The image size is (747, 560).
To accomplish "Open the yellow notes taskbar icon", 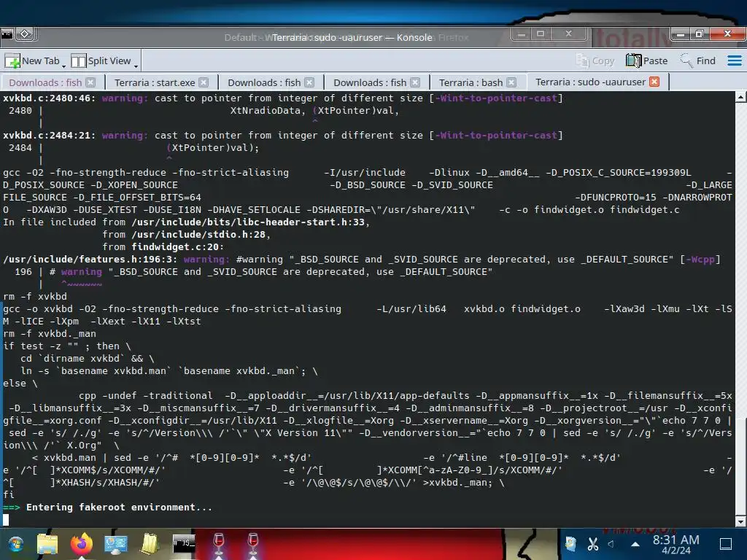I will tap(150, 544).
